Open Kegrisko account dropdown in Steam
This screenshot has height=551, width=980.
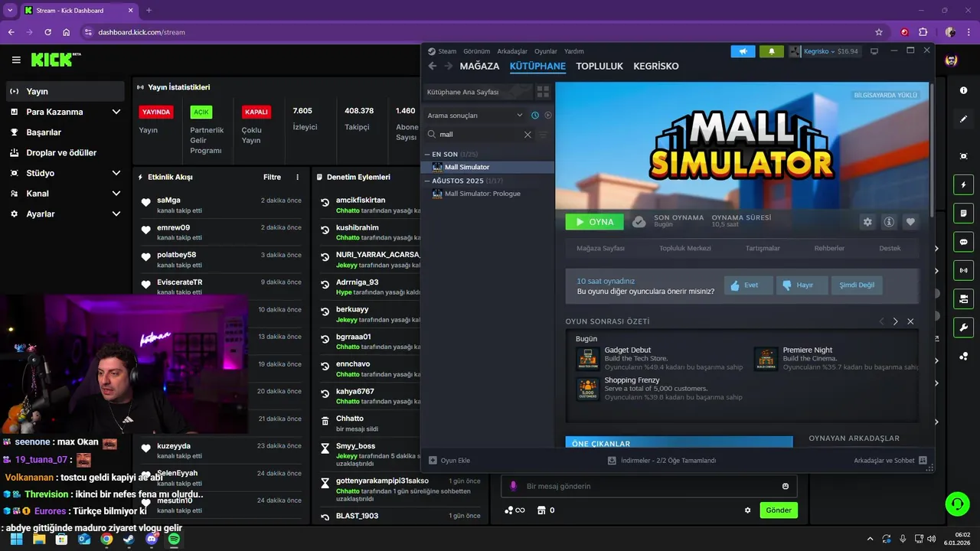tap(825, 51)
